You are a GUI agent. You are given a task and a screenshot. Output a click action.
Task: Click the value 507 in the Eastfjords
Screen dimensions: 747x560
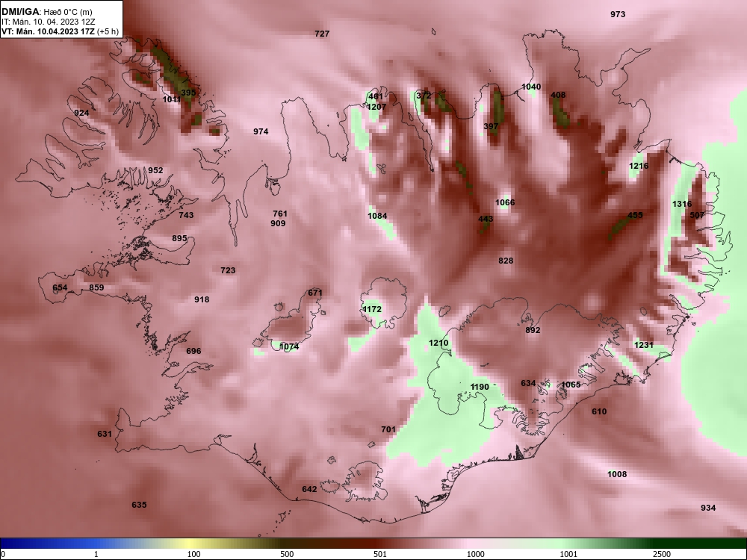(697, 215)
